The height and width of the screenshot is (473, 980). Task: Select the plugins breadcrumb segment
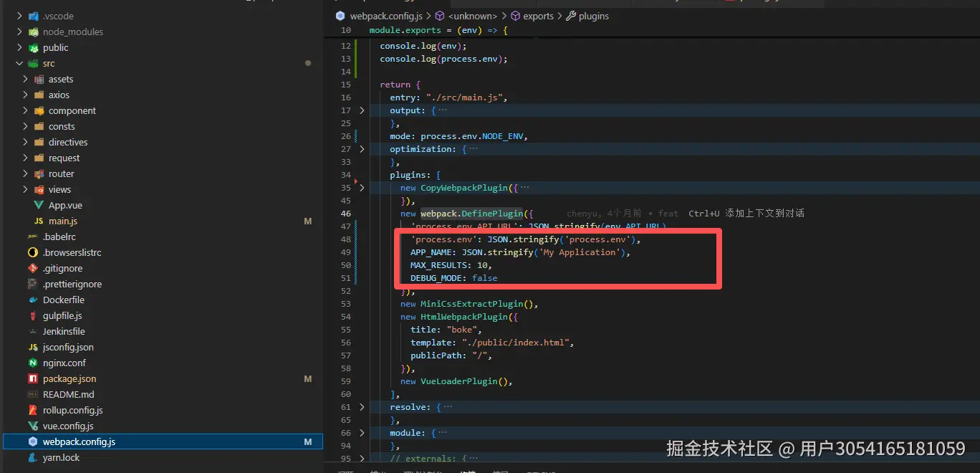[594, 16]
